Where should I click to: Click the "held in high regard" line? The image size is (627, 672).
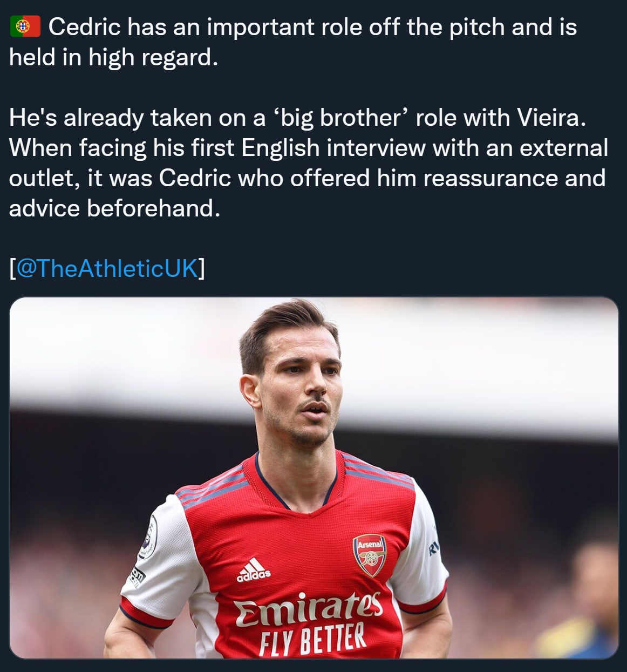click(113, 57)
